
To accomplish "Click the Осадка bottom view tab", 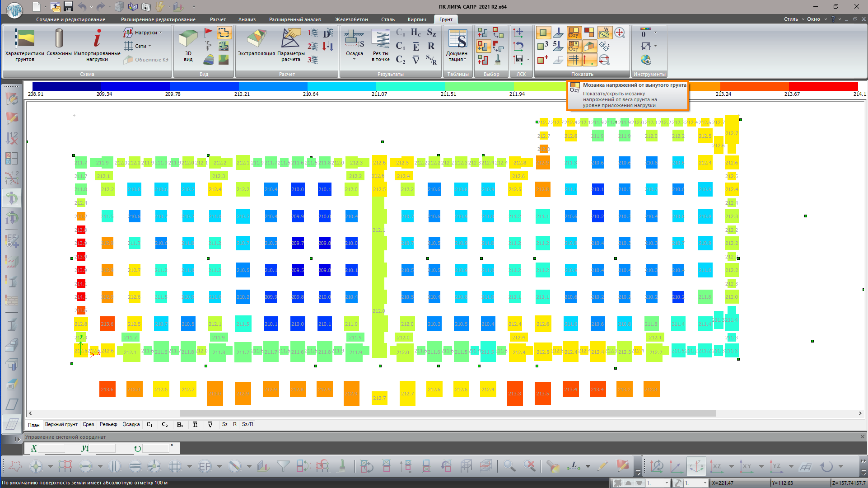I will (x=131, y=425).
